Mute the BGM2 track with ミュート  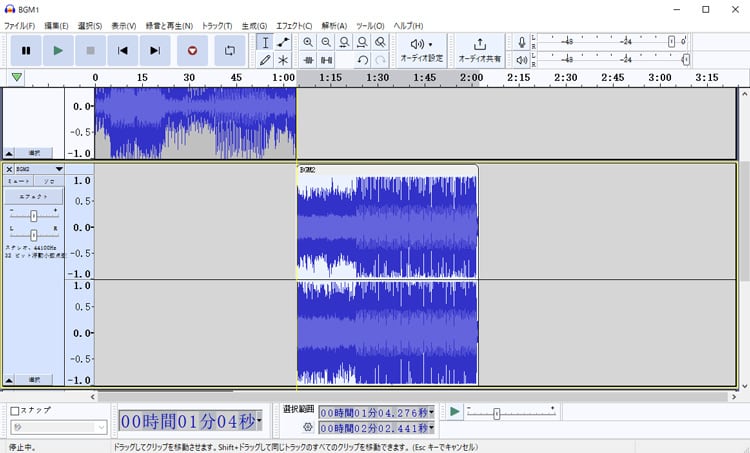pyautogui.click(x=19, y=182)
